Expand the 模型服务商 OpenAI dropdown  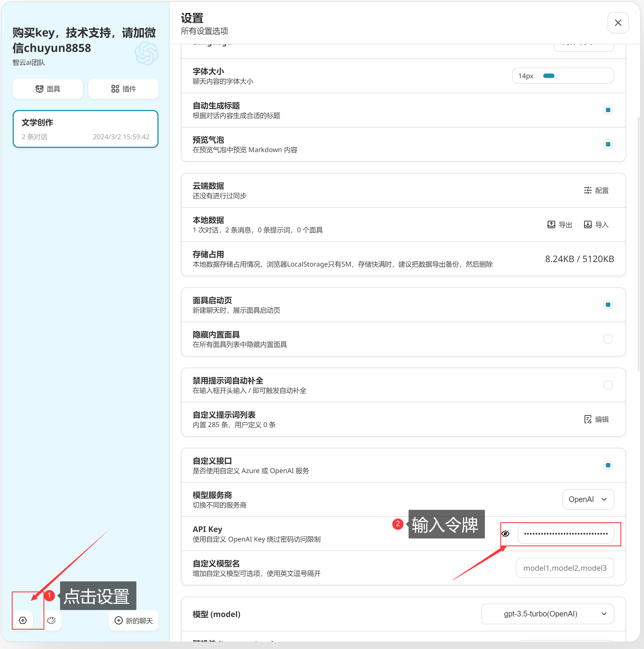click(588, 499)
